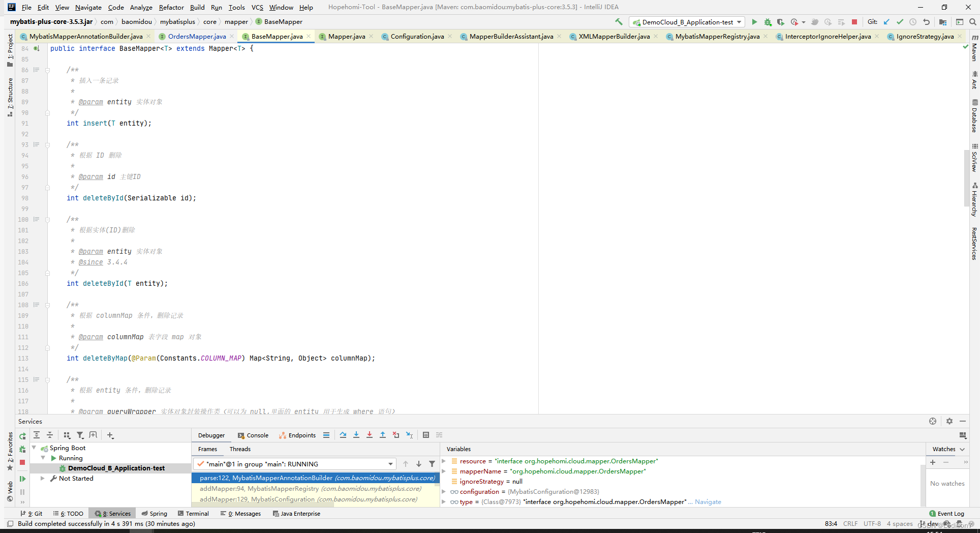The width and height of the screenshot is (980, 533).
Task: Open the Database tool window on right edge
Action: tap(974, 116)
